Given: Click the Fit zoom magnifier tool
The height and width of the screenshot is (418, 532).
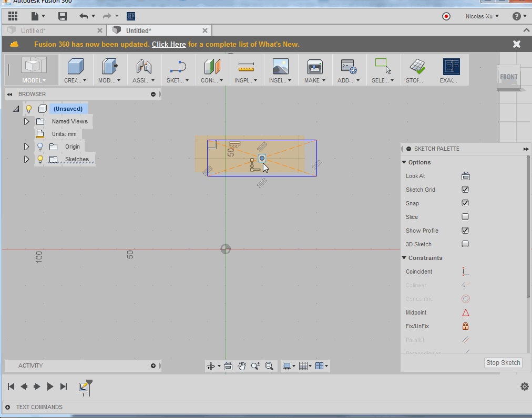Looking at the screenshot, I should point(269,366).
